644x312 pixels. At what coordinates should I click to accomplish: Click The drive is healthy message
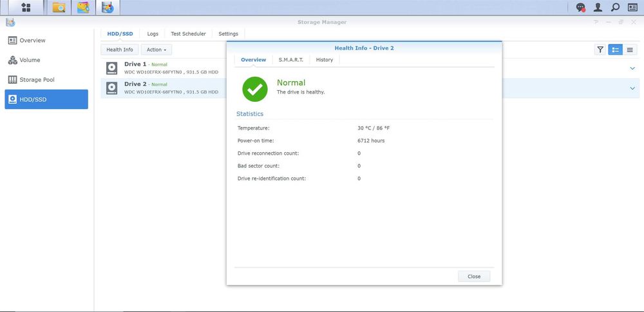pyautogui.click(x=301, y=92)
